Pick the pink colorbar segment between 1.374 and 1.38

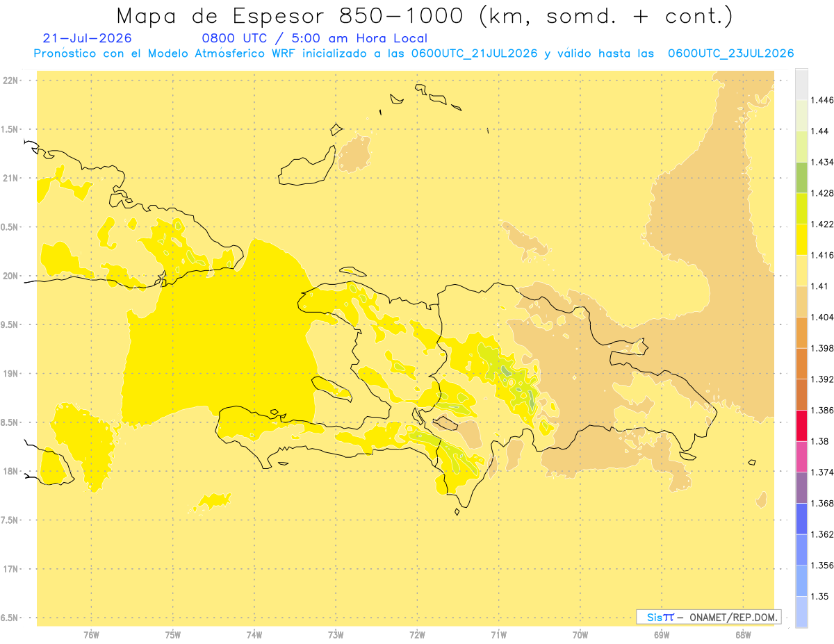point(801,456)
